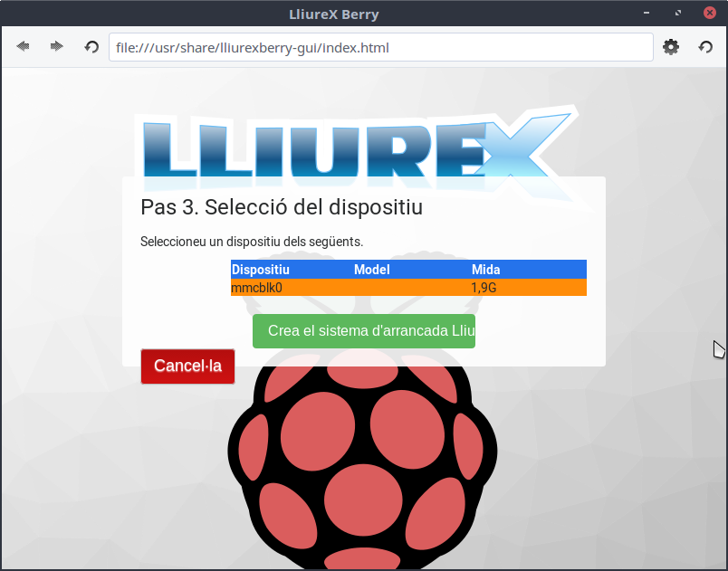Reload the page using the icon left of the address bar

coord(91,46)
